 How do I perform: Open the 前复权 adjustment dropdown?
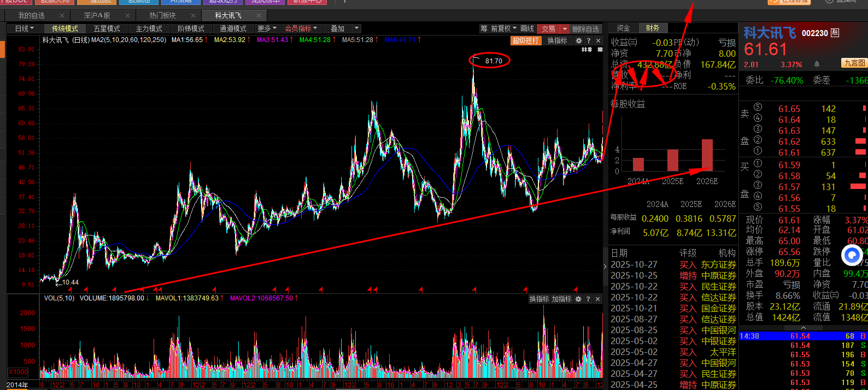[x=503, y=28]
